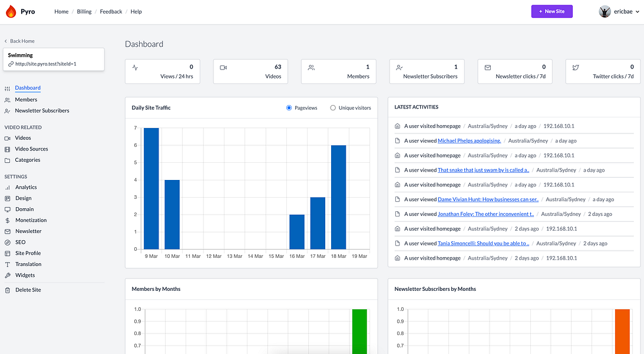Screen dimensions: 644x354
Task: Click the Translation type icon
Action: pos(8,264)
